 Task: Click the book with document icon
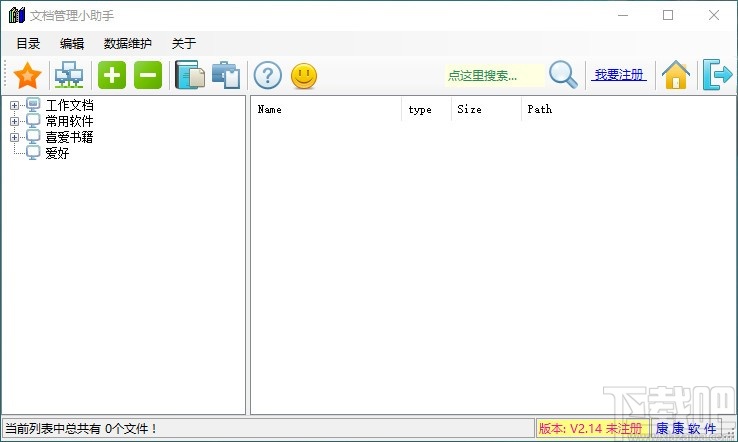(190, 75)
